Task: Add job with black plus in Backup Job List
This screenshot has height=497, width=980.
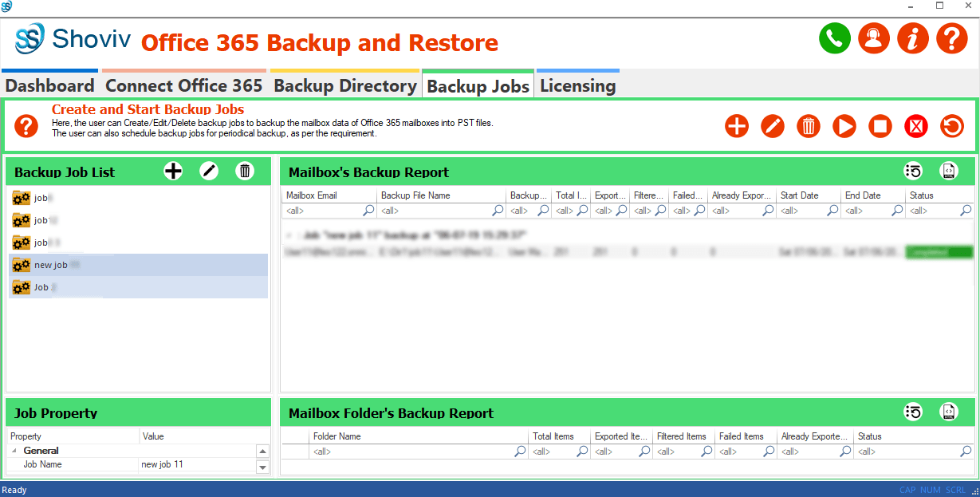Action: (x=173, y=171)
